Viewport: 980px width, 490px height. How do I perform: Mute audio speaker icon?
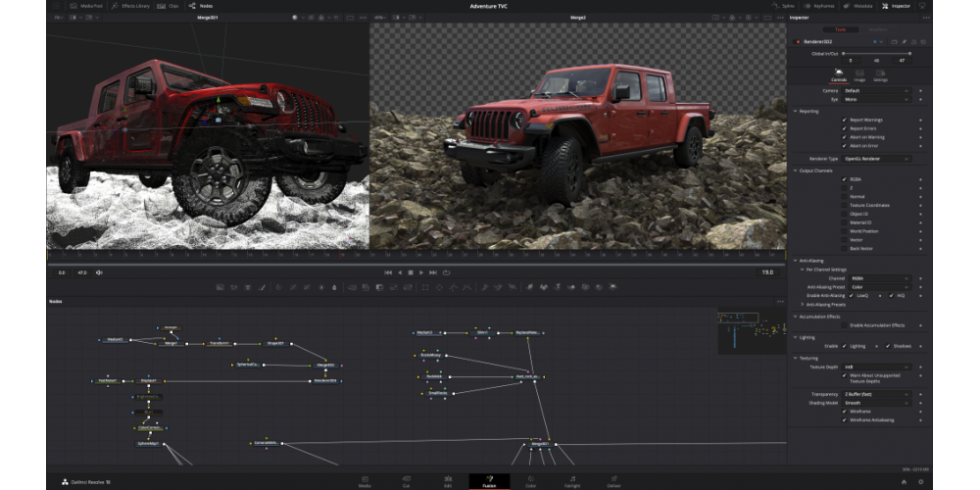tap(99, 272)
